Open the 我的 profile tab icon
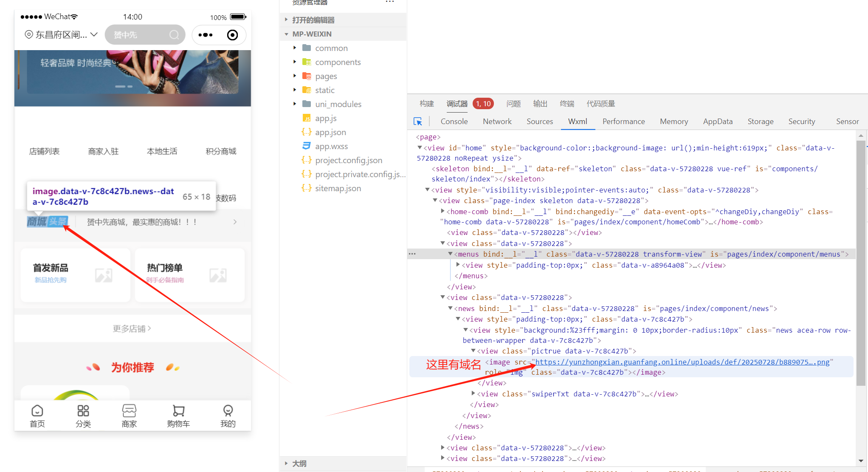 click(228, 410)
